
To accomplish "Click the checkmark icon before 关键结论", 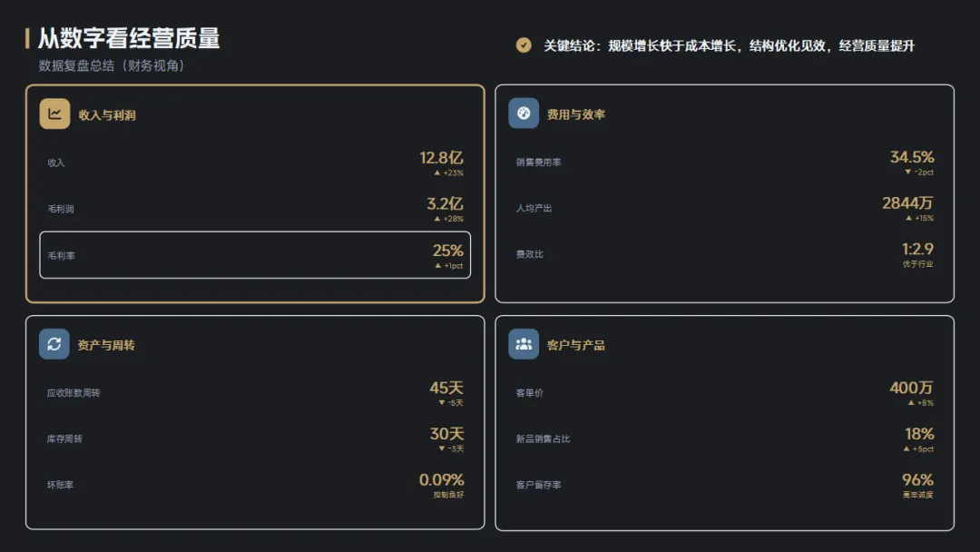I will coord(524,45).
